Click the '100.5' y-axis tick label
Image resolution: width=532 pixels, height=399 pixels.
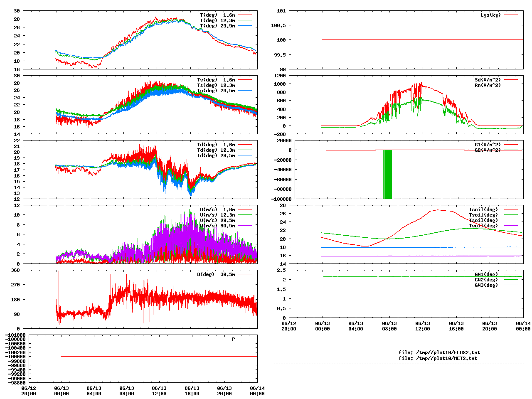(278, 25)
